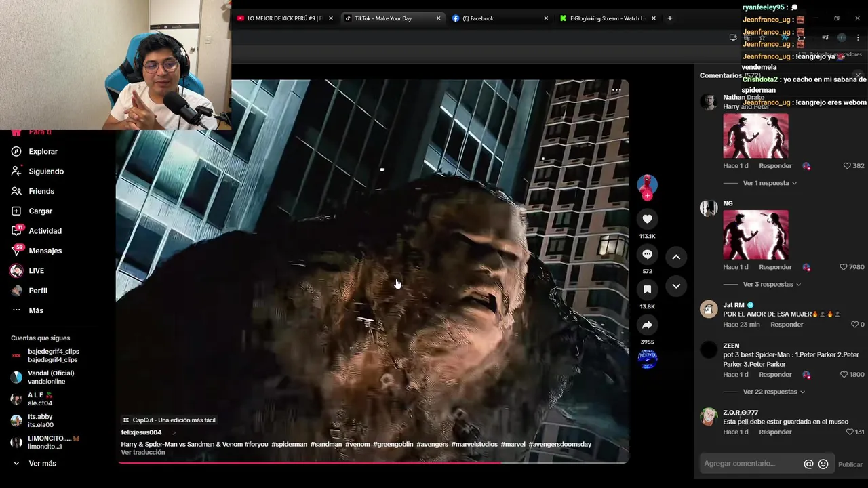Click Responder on NG's comment
This screenshot has width=868, height=488.
tap(775, 267)
